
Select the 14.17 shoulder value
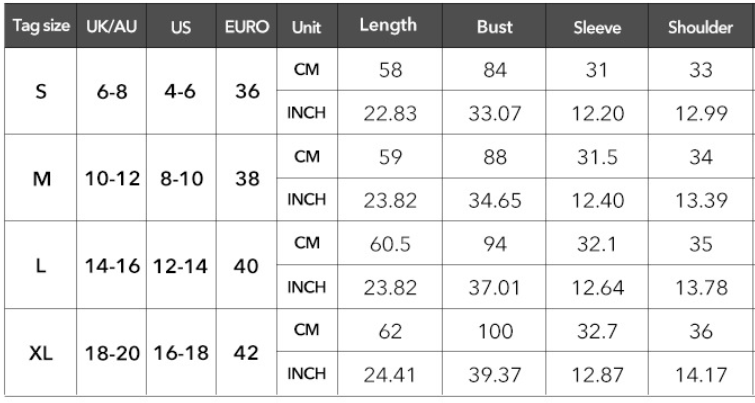pyautogui.click(x=701, y=374)
